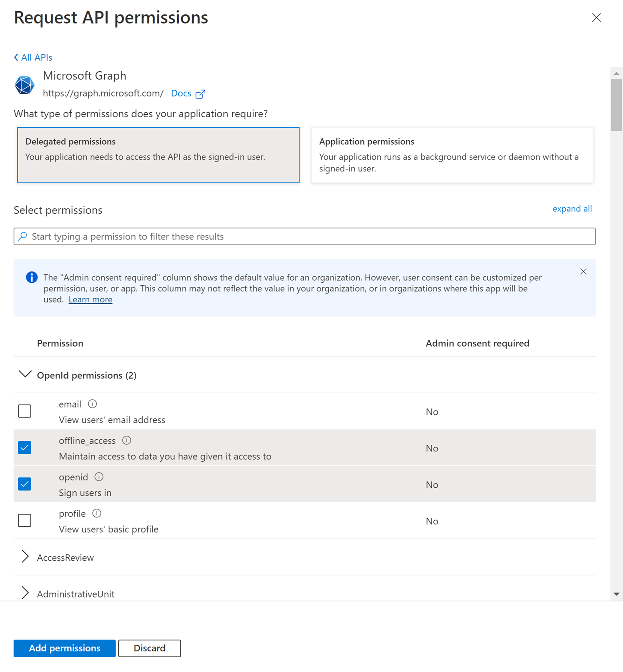View info tooltip for offline_access permission
This screenshot has height=672, width=623.
tap(126, 440)
